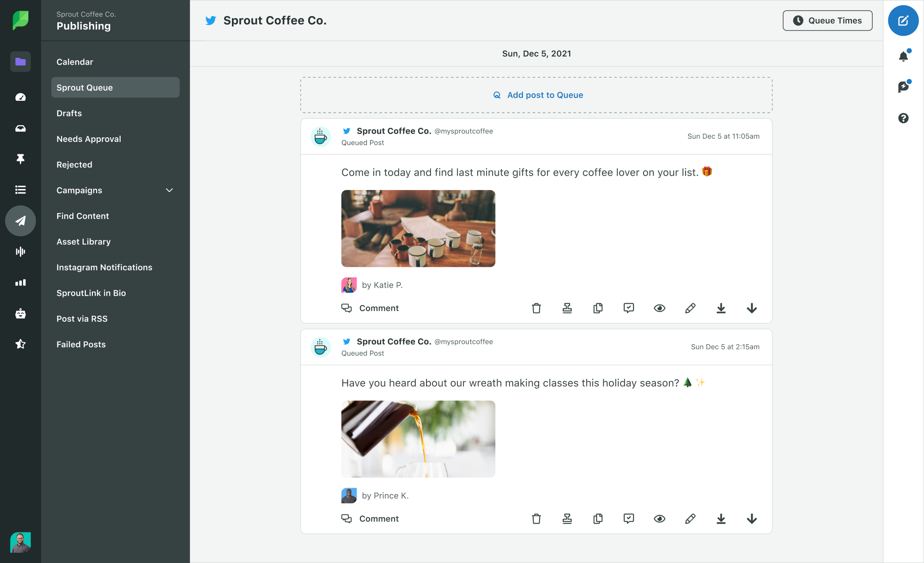The height and width of the screenshot is (563, 924).
Task: Click Add post to Queue button
Action: (x=536, y=94)
